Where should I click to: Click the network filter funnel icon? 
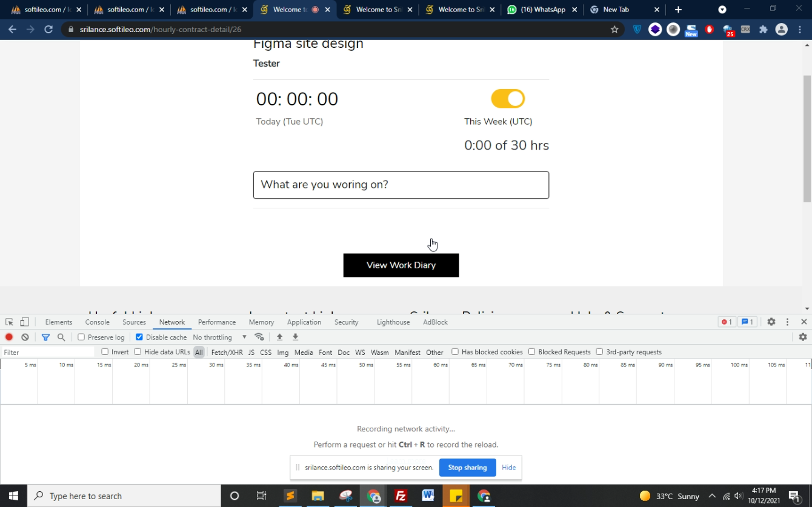pos(45,337)
